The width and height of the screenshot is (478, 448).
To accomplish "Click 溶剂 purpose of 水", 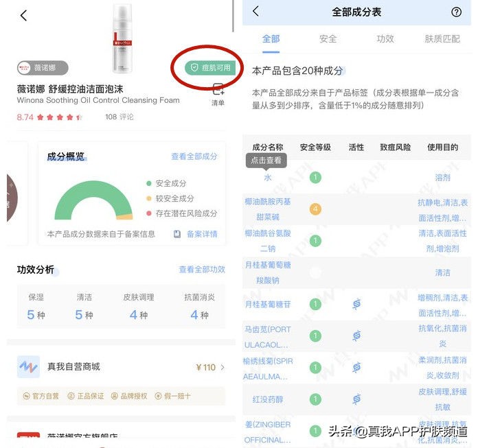I will pos(443,178).
